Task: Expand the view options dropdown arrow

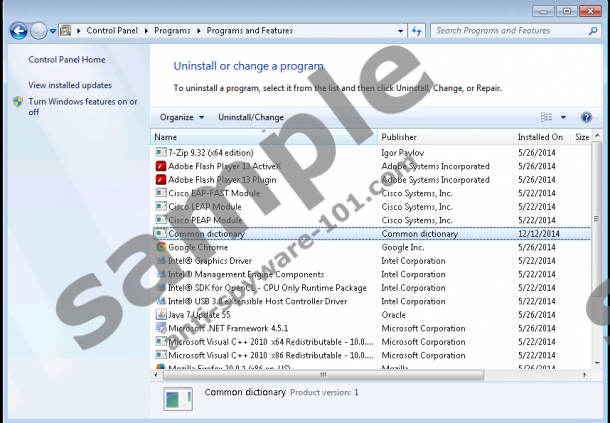Action: (x=563, y=117)
